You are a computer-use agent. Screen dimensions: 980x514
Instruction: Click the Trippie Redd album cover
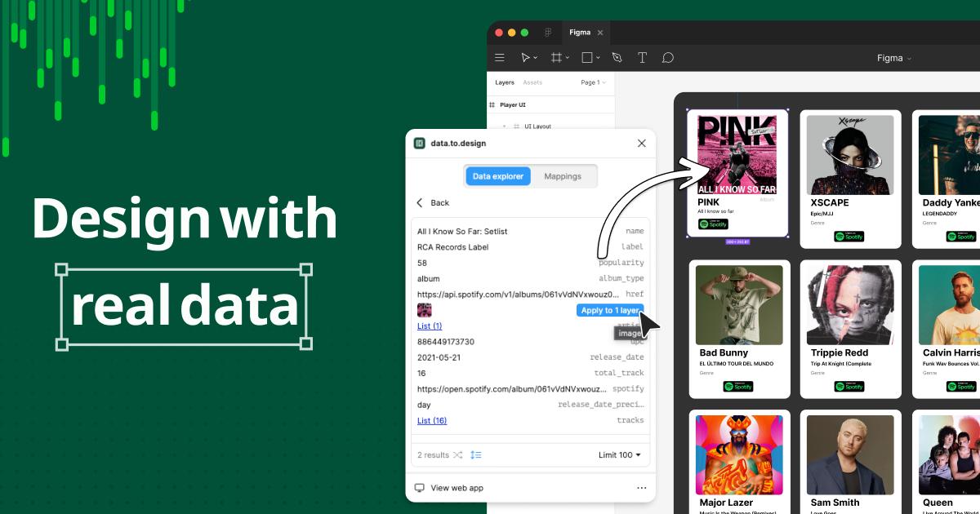(x=850, y=305)
